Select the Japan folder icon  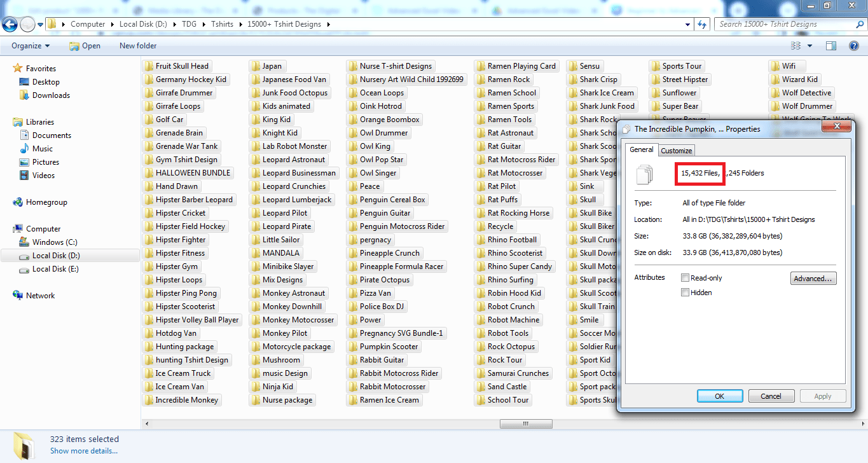255,66
